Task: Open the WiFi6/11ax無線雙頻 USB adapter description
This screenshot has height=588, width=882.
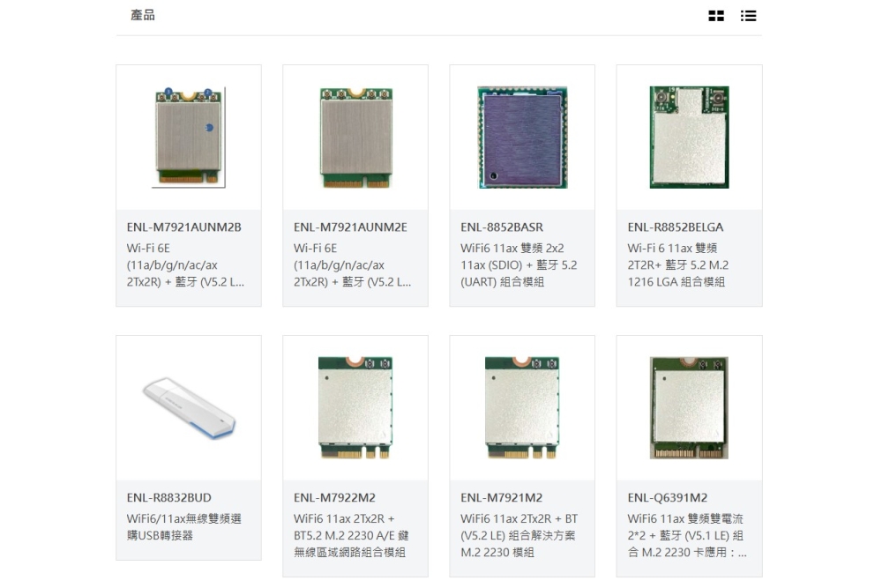Action: coord(184,526)
